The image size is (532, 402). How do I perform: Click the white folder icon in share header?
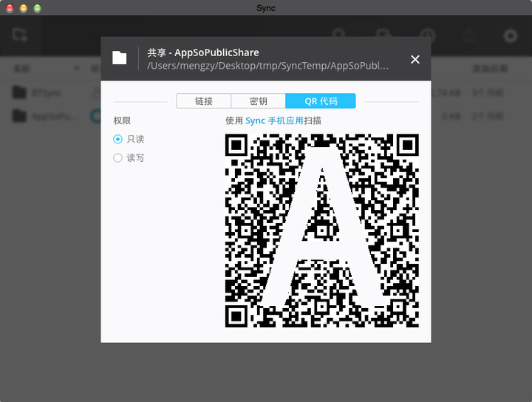point(120,58)
